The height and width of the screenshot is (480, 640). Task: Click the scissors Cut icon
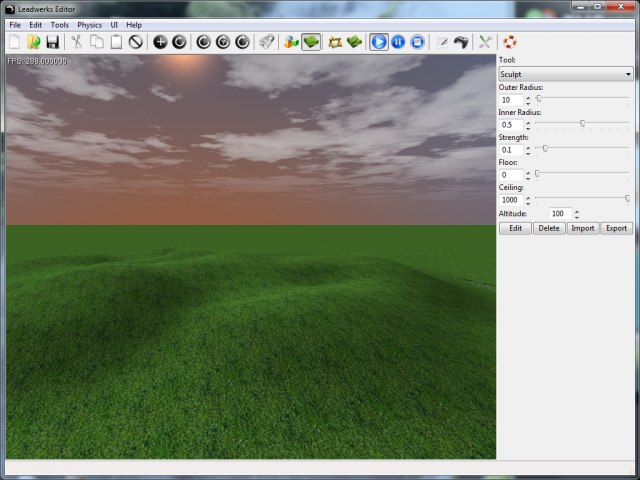[x=76, y=42]
